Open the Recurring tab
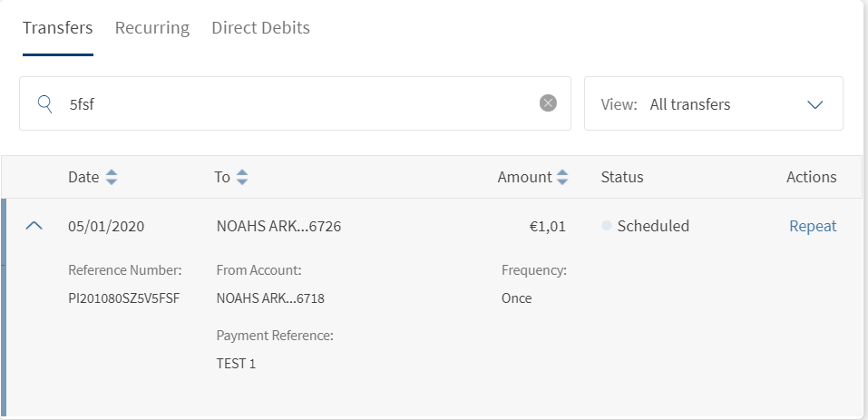The width and height of the screenshot is (868, 420). (x=152, y=28)
